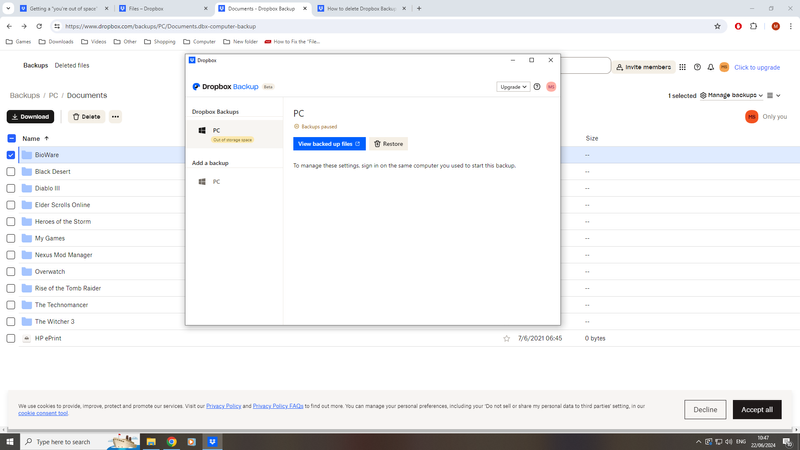This screenshot has height=450, width=800.
Task: Check the Overwatch folder checkbox
Action: 11,272
